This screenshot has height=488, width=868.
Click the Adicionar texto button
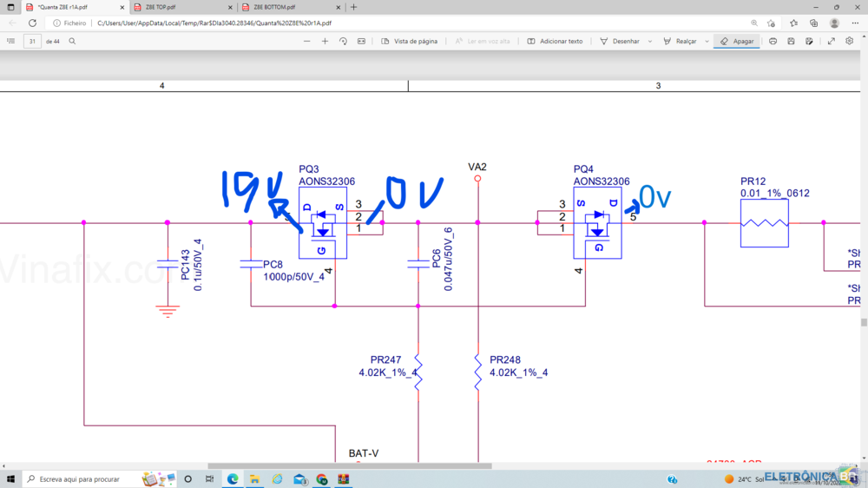point(555,41)
